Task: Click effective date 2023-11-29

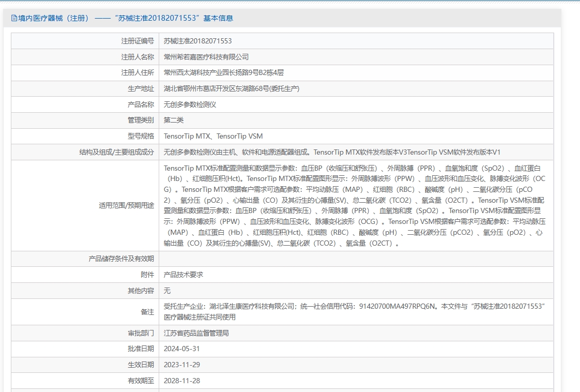Action: tap(181, 365)
